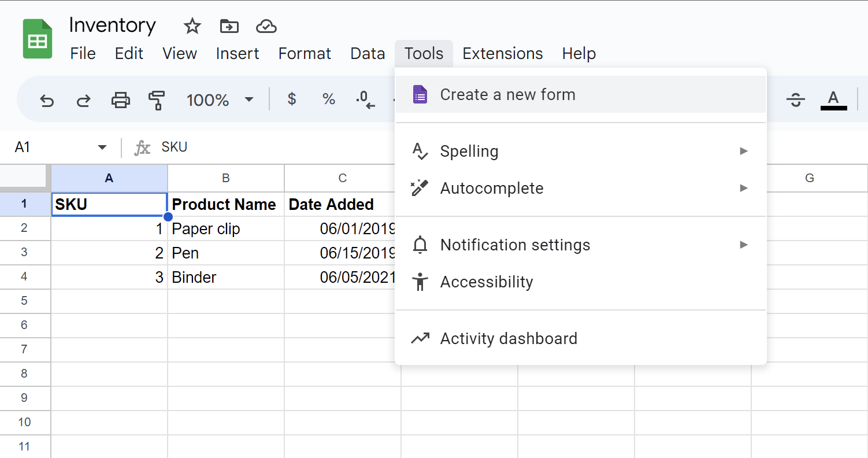The height and width of the screenshot is (458, 868).
Task: Close the Tools menu
Action: pos(424,54)
